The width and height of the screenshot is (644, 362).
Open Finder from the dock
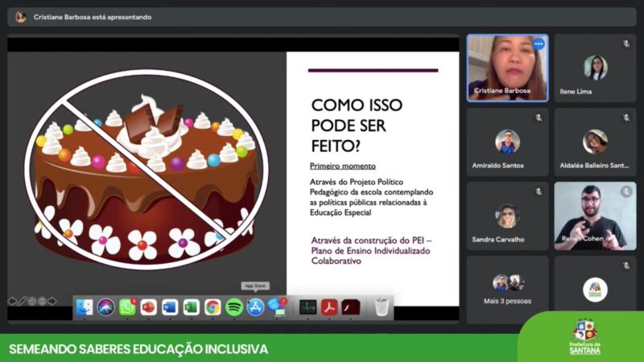(x=85, y=307)
